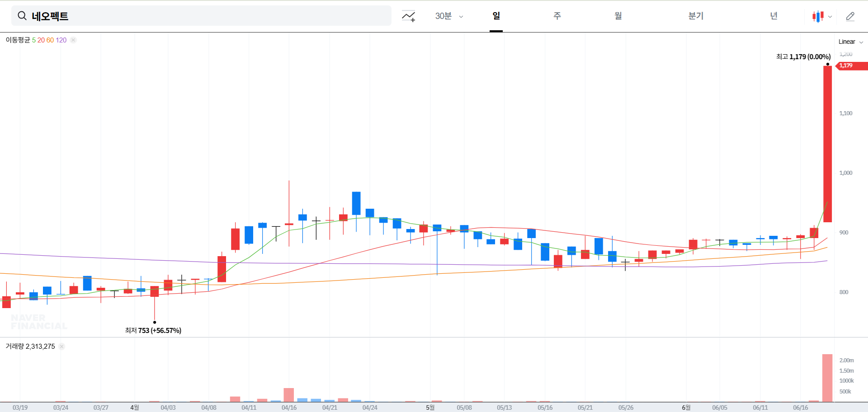The width and height of the screenshot is (868, 412).
Task: Switch to the 주 (weekly) tab
Action: 557,16
